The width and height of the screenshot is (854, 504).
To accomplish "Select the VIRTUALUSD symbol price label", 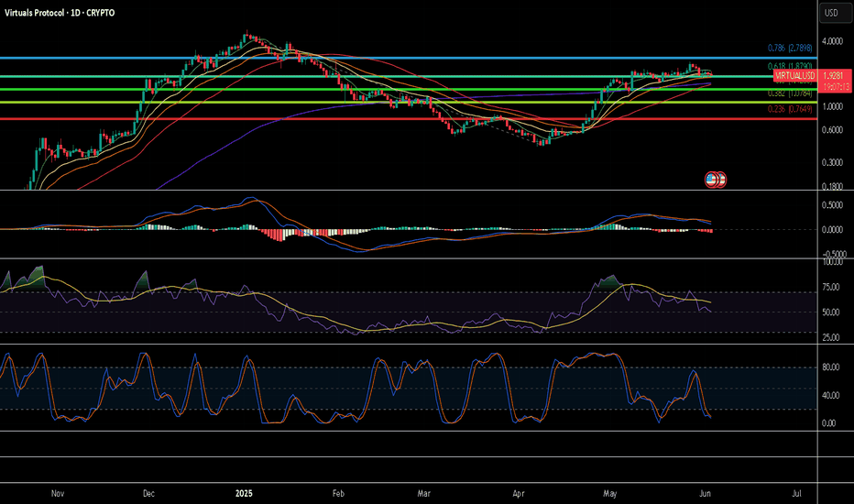I will click(x=794, y=77).
